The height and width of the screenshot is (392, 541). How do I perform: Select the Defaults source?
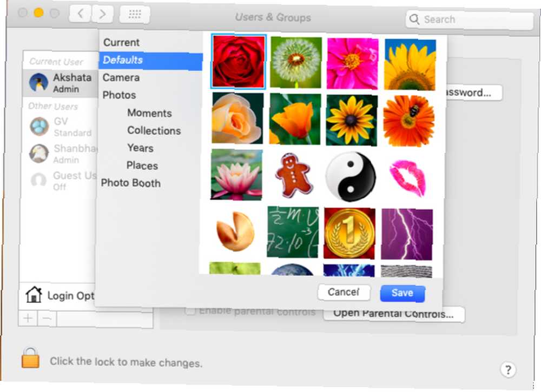(x=151, y=61)
